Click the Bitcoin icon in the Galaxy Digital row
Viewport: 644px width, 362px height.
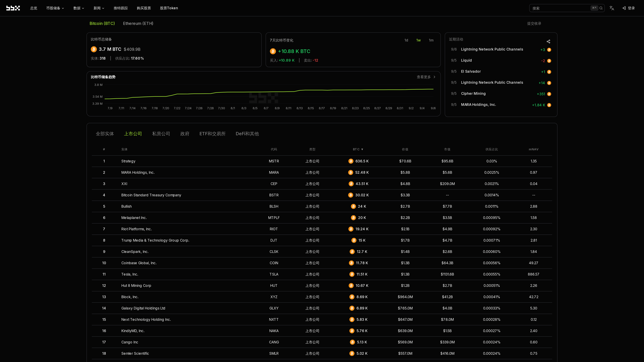point(352,308)
